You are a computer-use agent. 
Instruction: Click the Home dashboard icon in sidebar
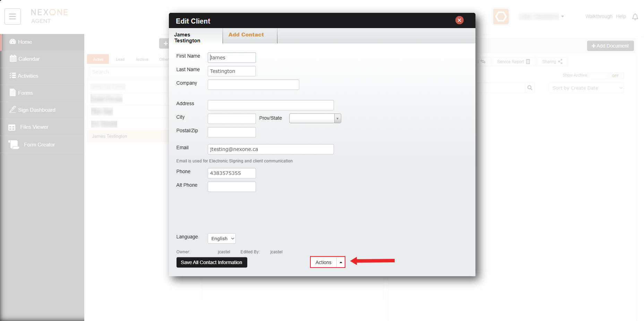(13, 42)
